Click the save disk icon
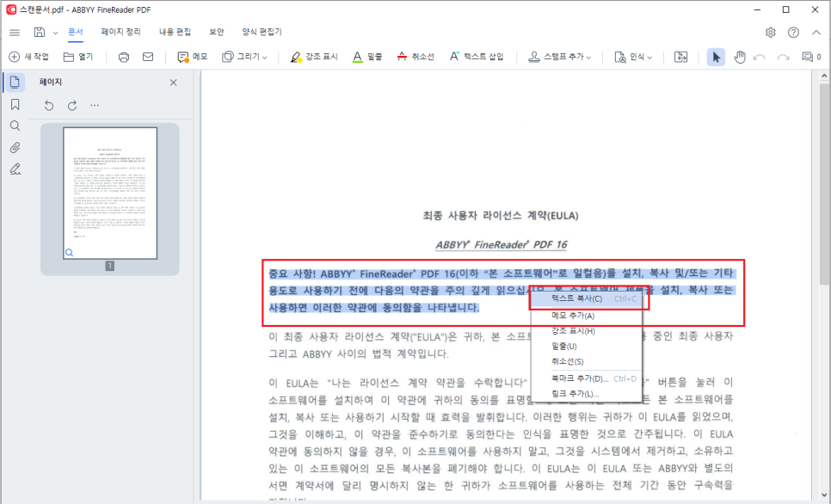This screenshot has width=831, height=504. pyautogui.click(x=40, y=33)
